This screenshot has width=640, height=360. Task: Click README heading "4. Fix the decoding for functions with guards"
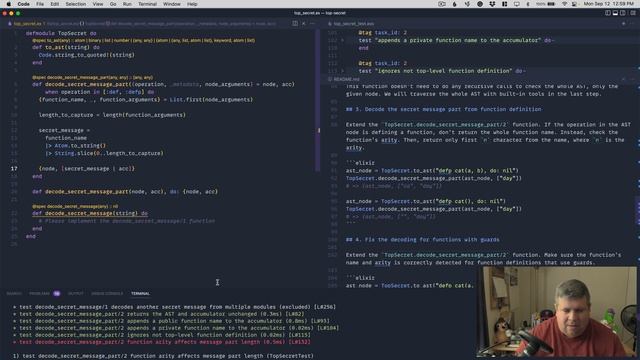coord(422,240)
